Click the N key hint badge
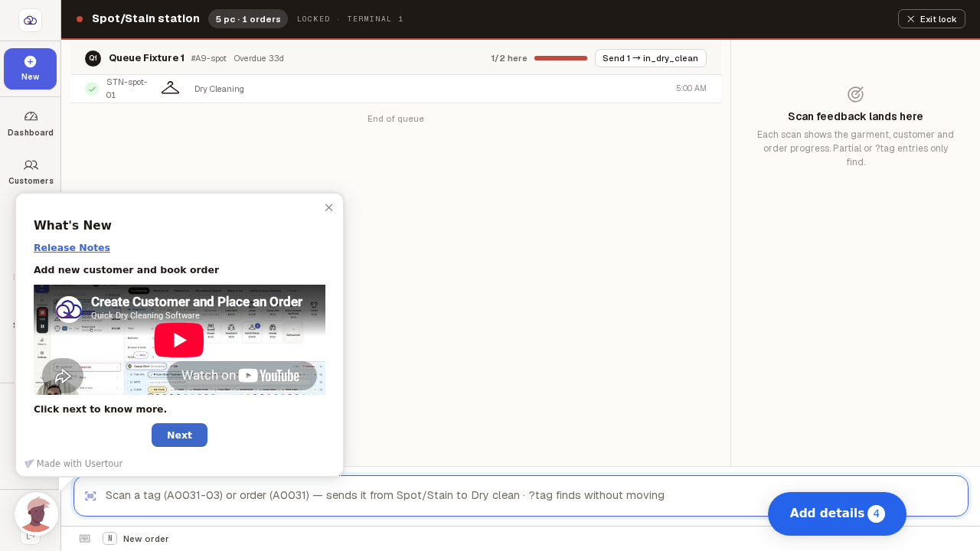Image resolution: width=980 pixels, height=551 pixels. [109, 539]
